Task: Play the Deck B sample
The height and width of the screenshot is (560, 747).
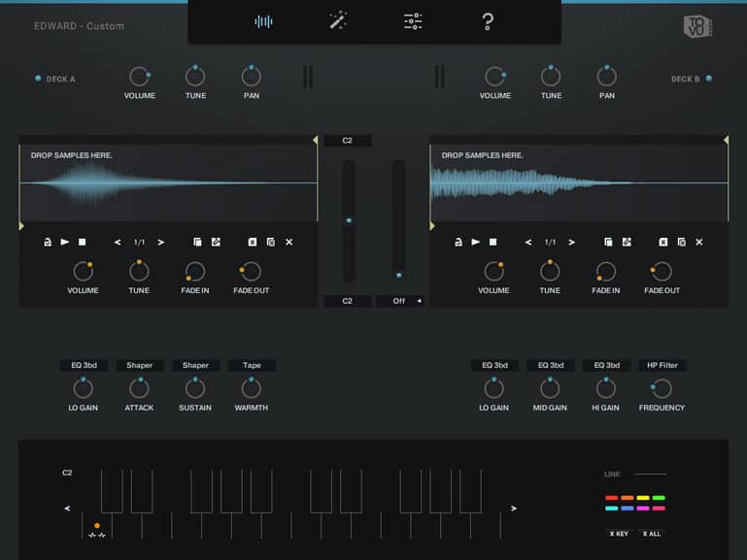Action: click(475, 243)
